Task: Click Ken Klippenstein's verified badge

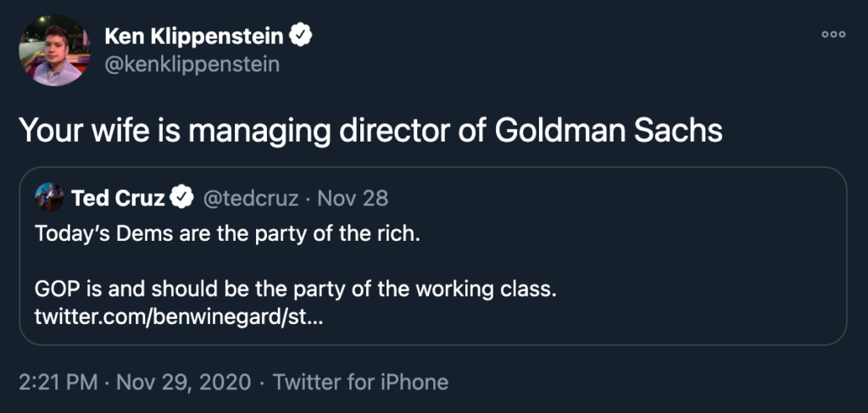Action: 303,36
